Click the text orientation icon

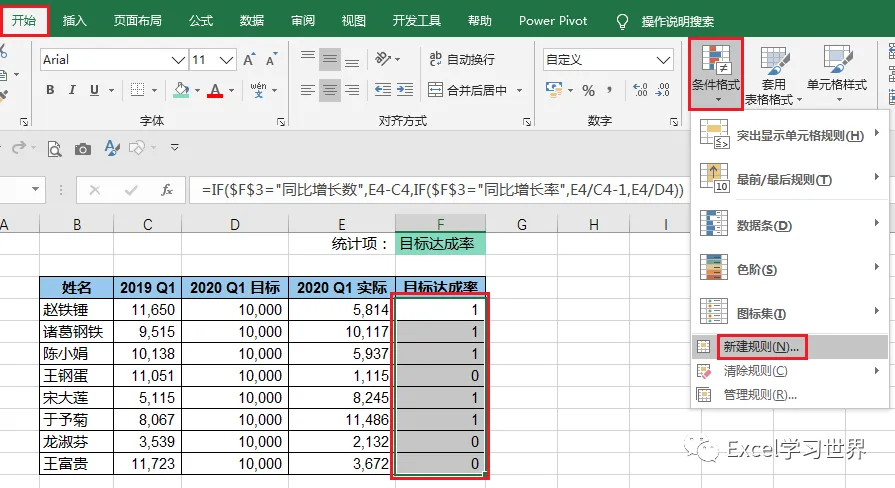point(383,59)
